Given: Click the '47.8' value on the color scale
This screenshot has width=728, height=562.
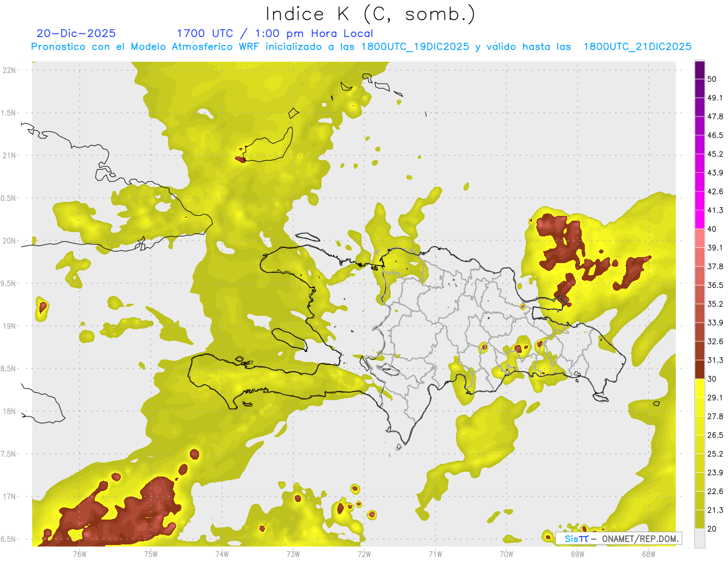Looking at the screenshot, I should pyautogui.click(x=715, y=116).
